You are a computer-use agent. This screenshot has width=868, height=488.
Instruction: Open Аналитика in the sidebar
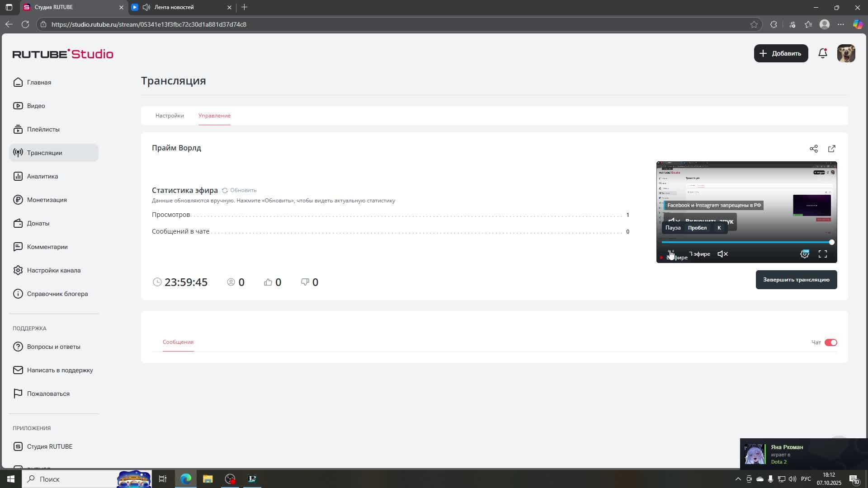[x=42, y=176]
